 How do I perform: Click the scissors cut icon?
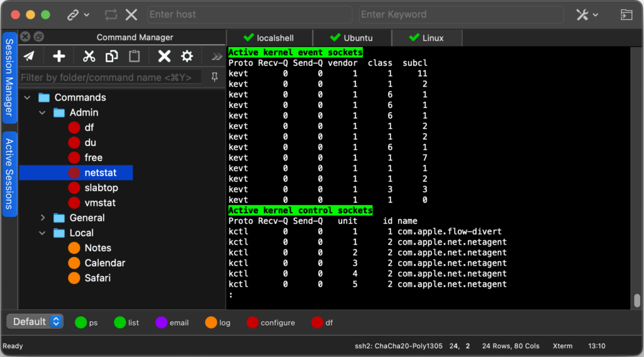click(89, 57)
